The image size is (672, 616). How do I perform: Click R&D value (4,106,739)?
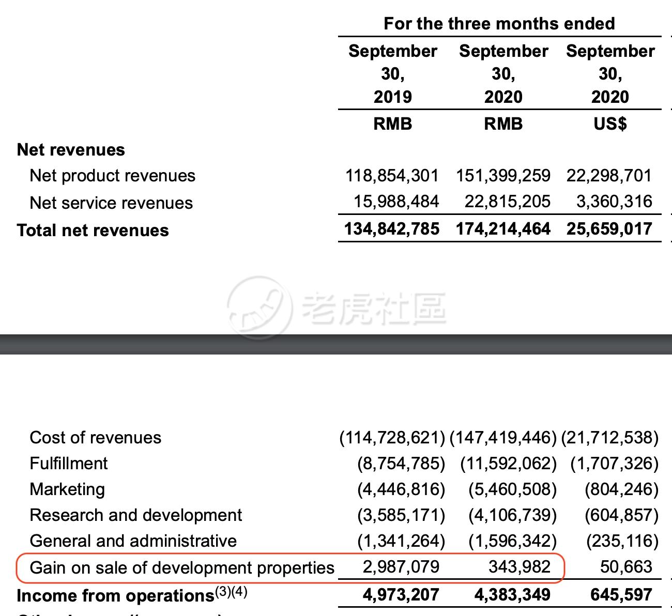[x=512, y=515]
